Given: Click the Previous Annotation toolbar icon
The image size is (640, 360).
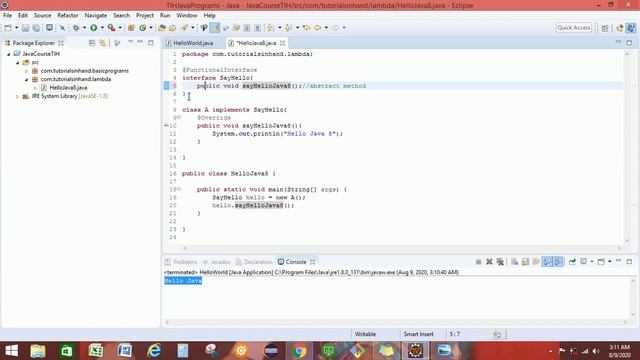Looking at the screenshot, I should point(288,28).
